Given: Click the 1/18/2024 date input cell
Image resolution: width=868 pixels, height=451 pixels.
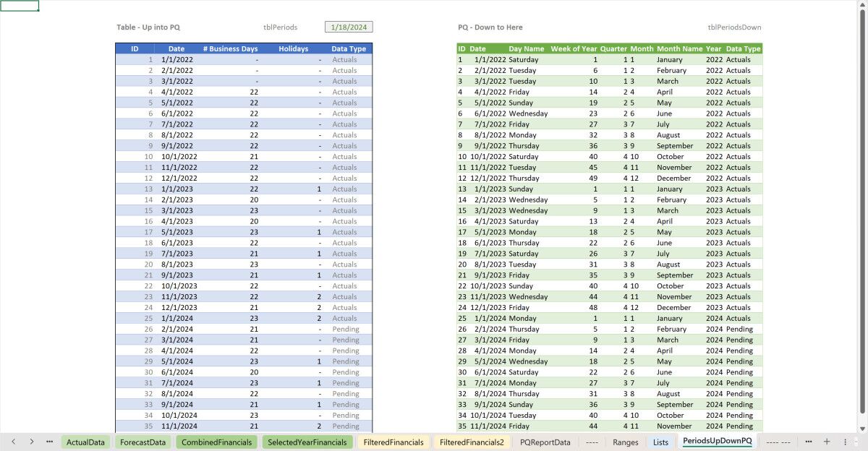Looking at the screenshot, I should click(x=349, y=27).
